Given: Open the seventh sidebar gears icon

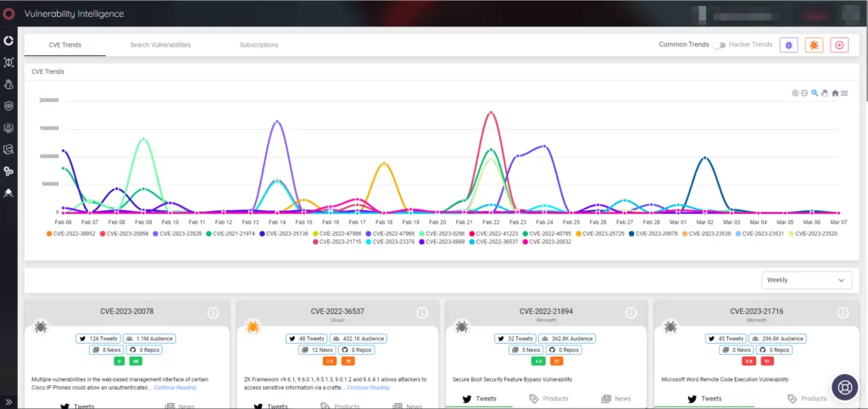Looking at the screenshot, I should (8, 171).
